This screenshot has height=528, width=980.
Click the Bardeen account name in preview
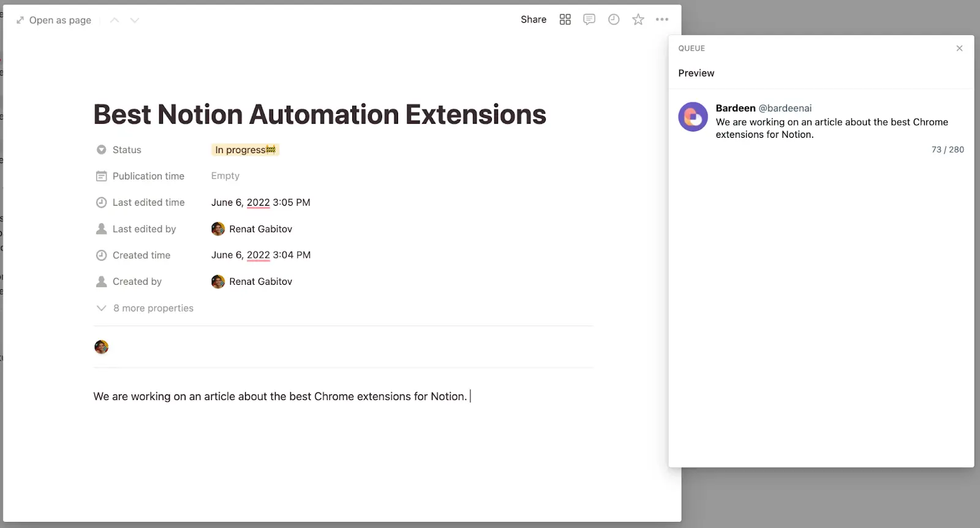pyautogui.click(x=736, y=108)
